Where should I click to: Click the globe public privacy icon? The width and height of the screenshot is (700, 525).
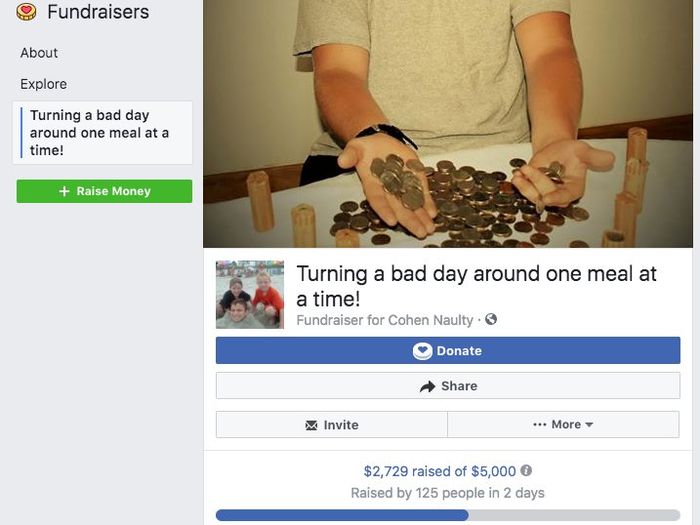point(491,320)
